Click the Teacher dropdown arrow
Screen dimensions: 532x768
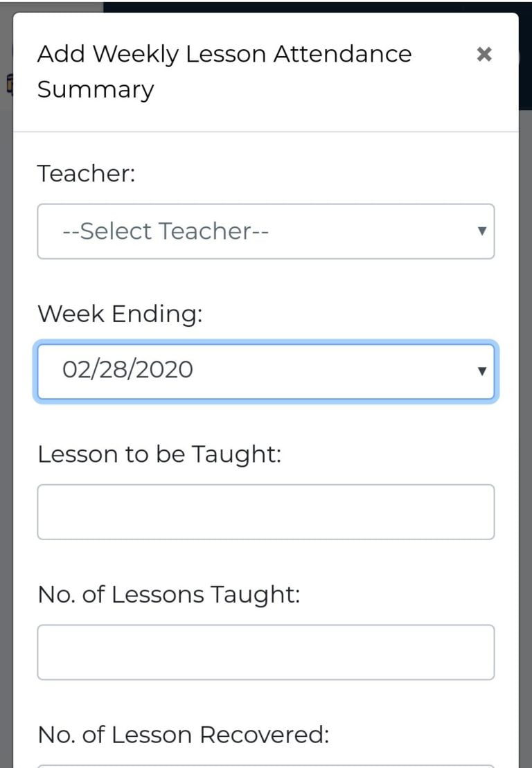483,231
